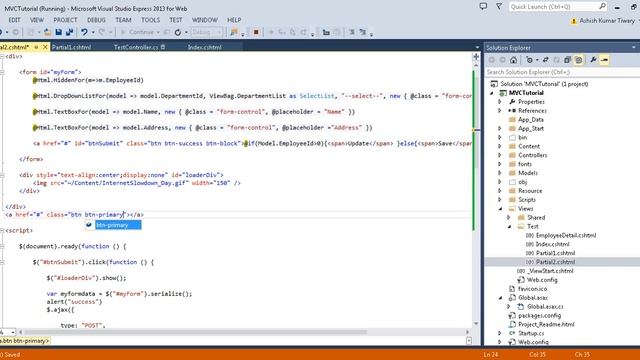Toggle Show All Files in Solution Explorer
Image resolution: width=640 pixels, height=360 pixels.
578,60
